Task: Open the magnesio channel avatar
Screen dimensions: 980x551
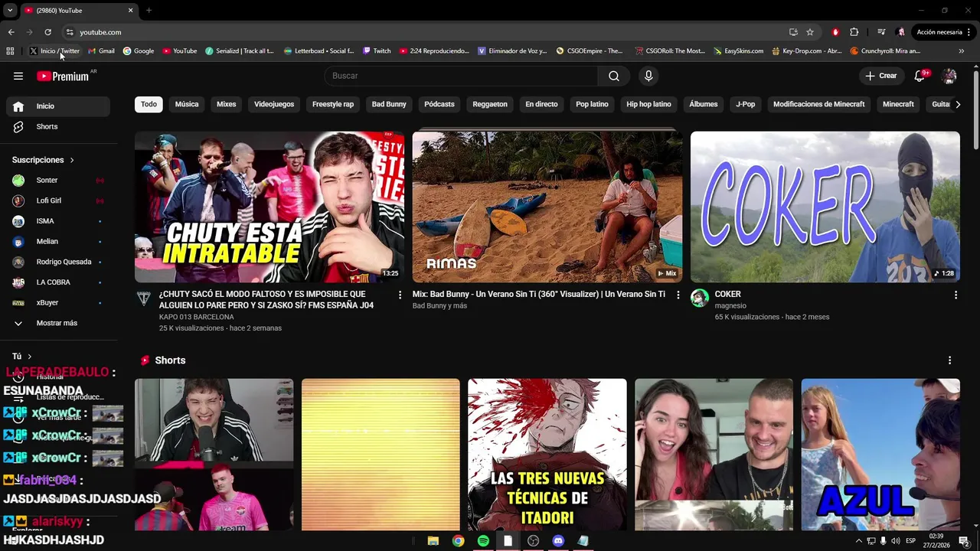Action: pyautogui.click(x=700, y=298)
